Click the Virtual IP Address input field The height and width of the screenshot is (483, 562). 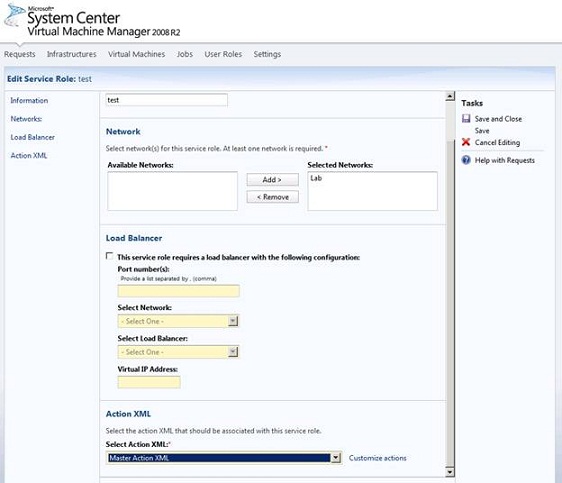pos(149,382)
